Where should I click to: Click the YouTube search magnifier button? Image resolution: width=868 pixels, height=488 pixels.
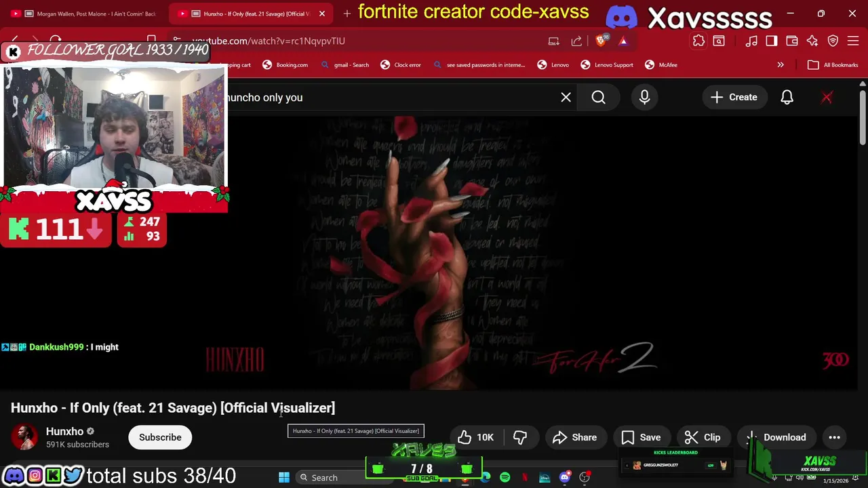click(x=599, y=98)
